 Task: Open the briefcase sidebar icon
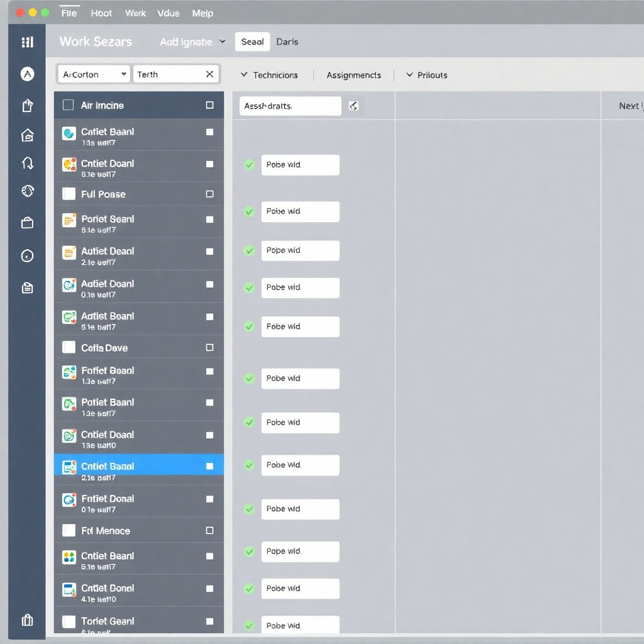(27, 223)
